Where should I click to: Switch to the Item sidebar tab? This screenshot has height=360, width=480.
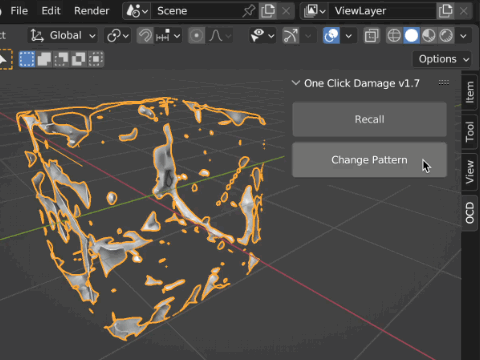coord(470,92)
